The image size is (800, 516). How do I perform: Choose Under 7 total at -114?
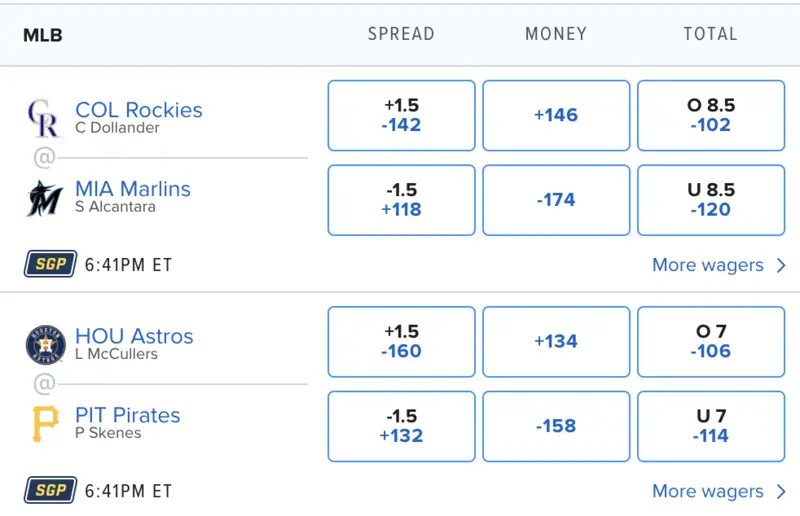click(710, 426)
